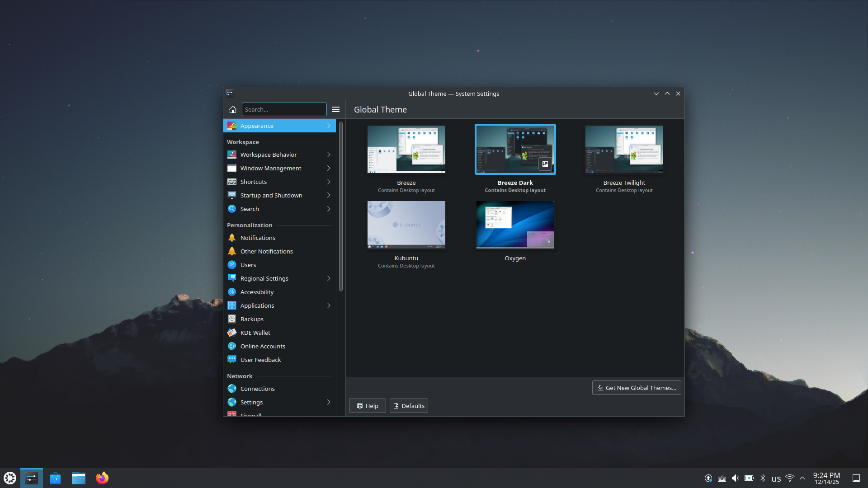Click the Backups sidebar icon
This screenshot has height=488, width=868.
[x=232, y=319]
